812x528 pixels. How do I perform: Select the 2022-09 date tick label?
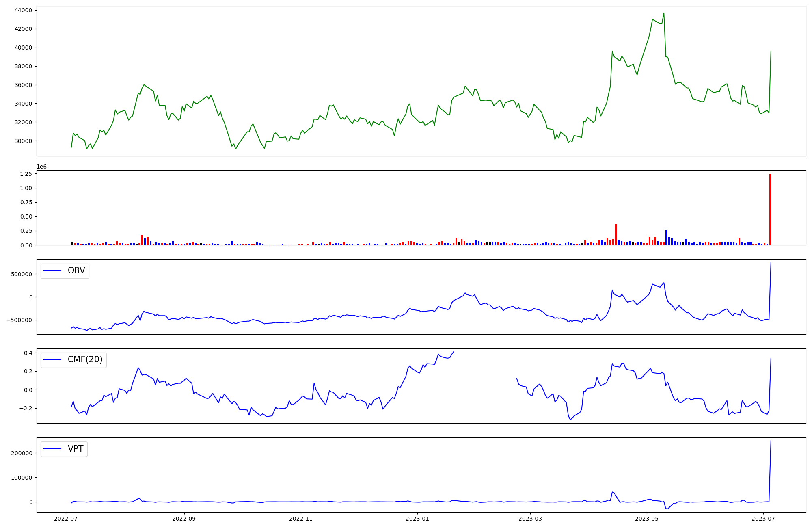click(x=184, y=519)
